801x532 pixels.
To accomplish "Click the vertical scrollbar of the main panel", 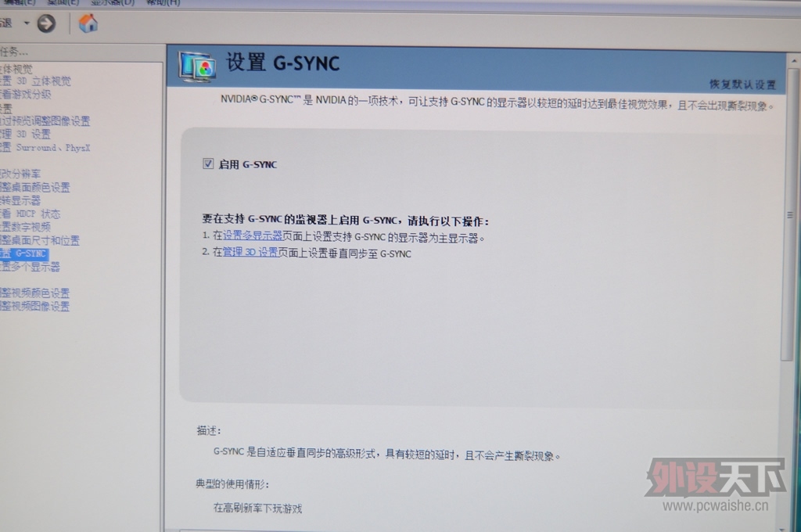I will pyautogui.click(x=790, y=214).
